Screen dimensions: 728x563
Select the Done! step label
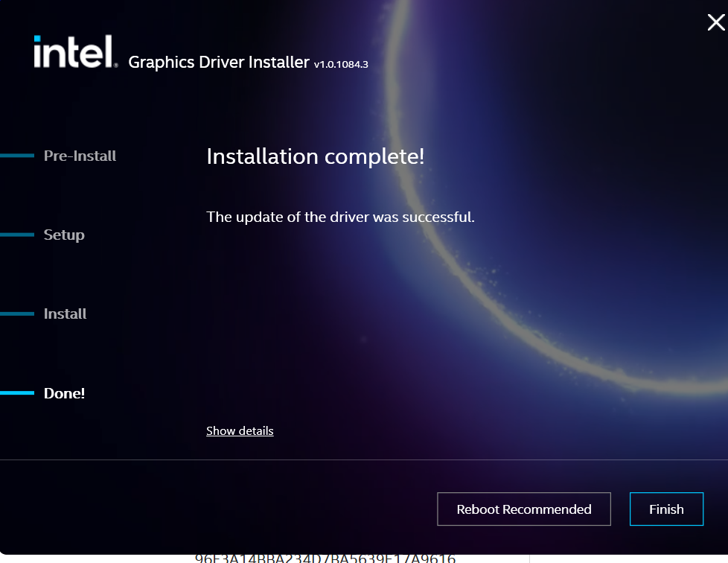[64, 393]
